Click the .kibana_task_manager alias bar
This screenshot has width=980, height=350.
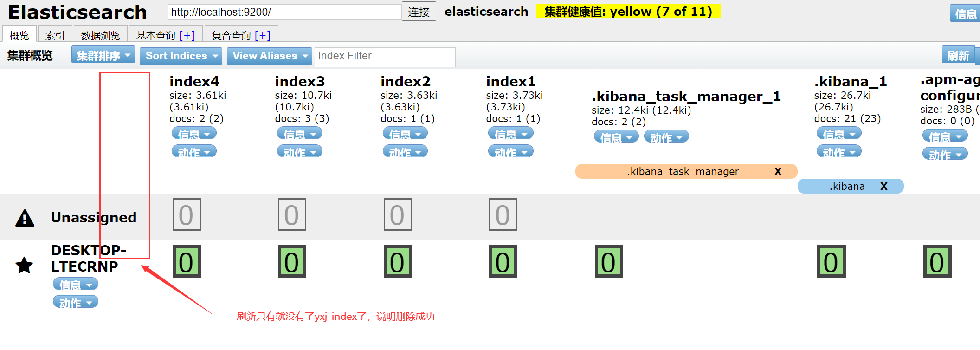(x=686, y=171)
